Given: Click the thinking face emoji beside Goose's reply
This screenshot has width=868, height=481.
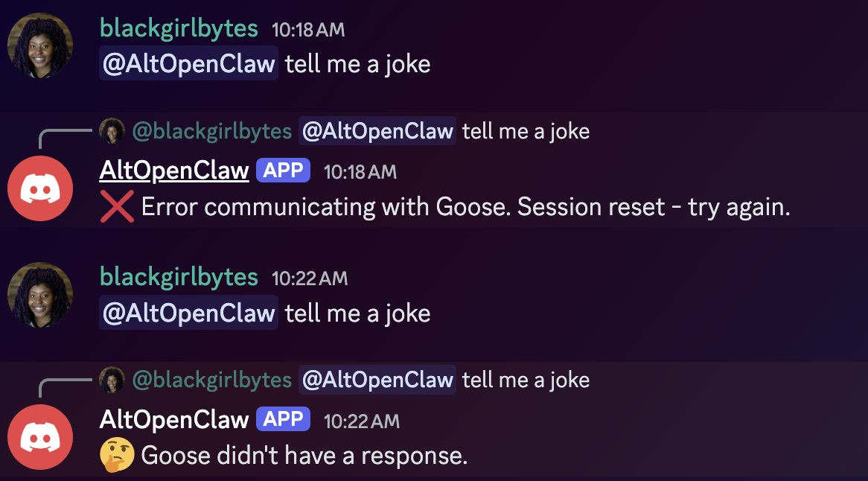Looking at the screenshot, I should (x=117, y=454).
